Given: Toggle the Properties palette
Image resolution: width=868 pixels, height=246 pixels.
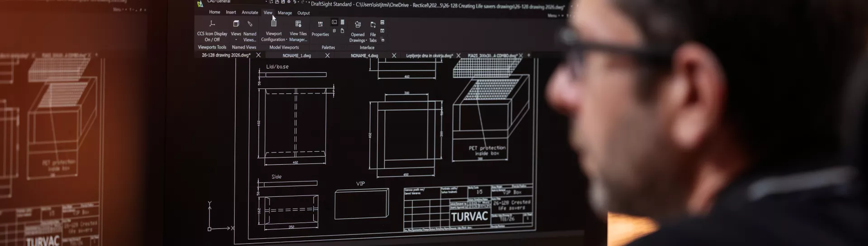Looking at the screenshot, I should pos(320,29).
